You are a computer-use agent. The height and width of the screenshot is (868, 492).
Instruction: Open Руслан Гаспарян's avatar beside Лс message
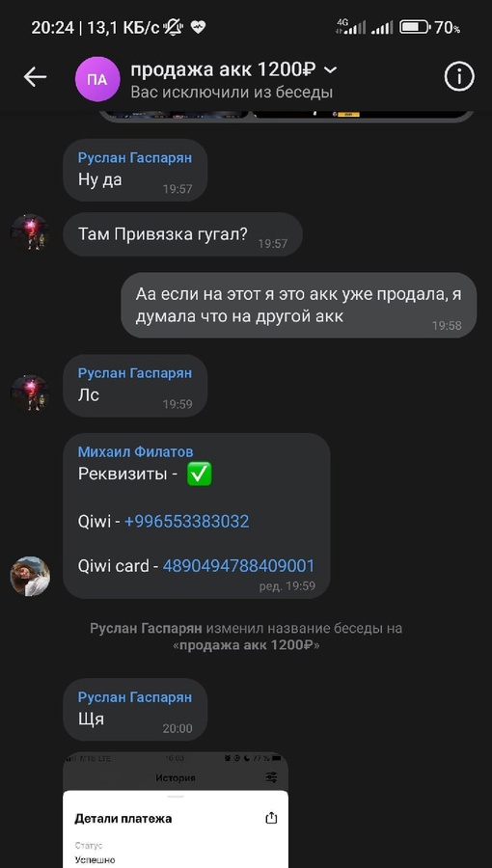click(x=30, y=394)
